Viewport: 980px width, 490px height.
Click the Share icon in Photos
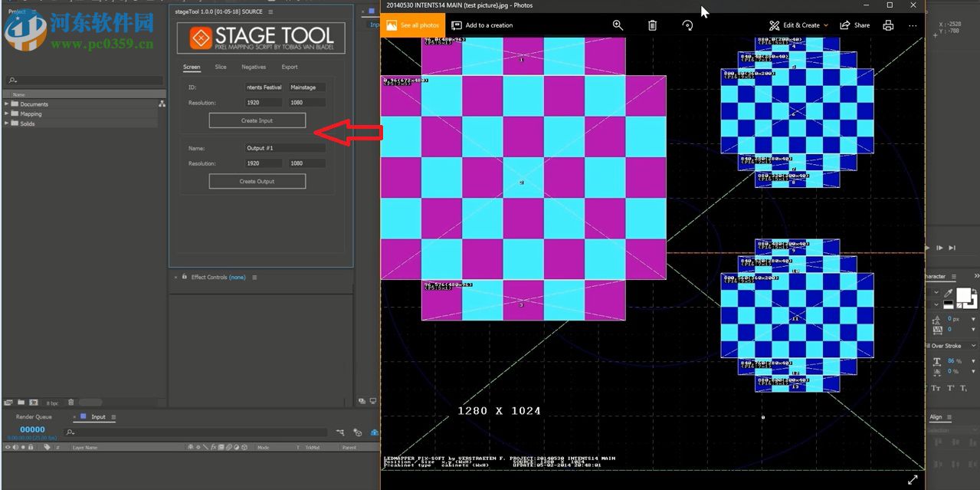854,25
